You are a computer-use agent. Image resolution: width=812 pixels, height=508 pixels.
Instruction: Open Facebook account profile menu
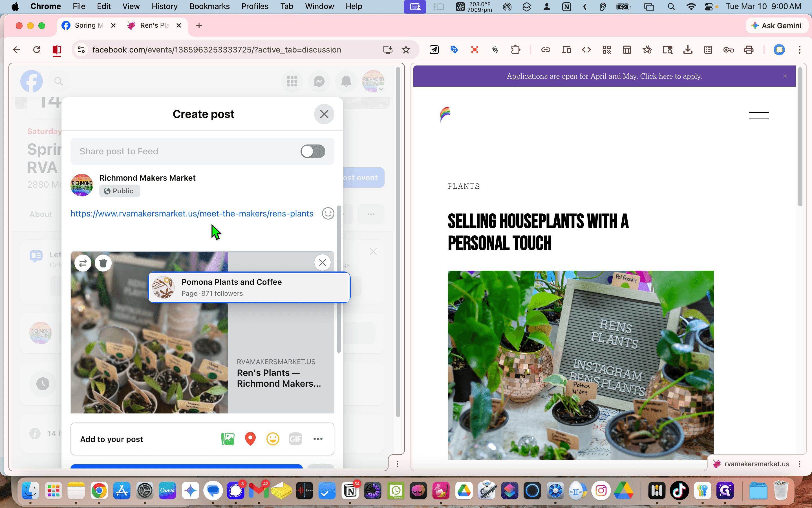click(x=373, y=81)
